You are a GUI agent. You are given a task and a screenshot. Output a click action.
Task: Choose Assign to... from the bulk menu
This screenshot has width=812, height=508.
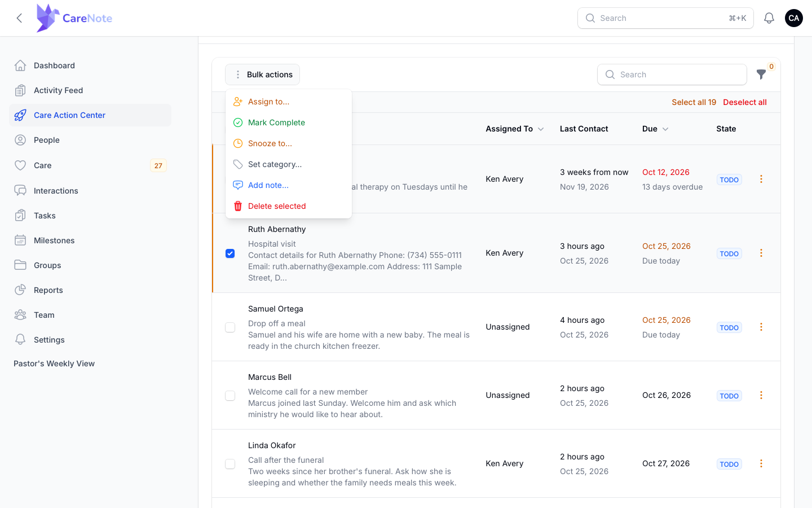tap(289, 102)
